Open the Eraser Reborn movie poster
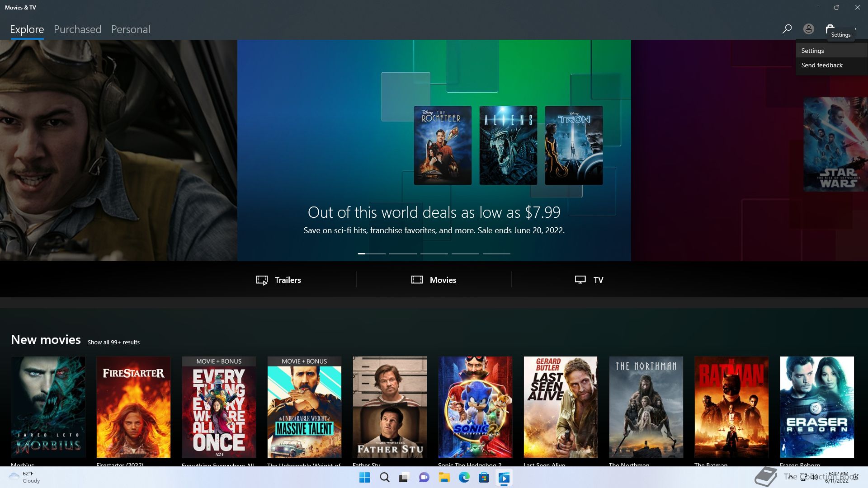 (817, 407)
